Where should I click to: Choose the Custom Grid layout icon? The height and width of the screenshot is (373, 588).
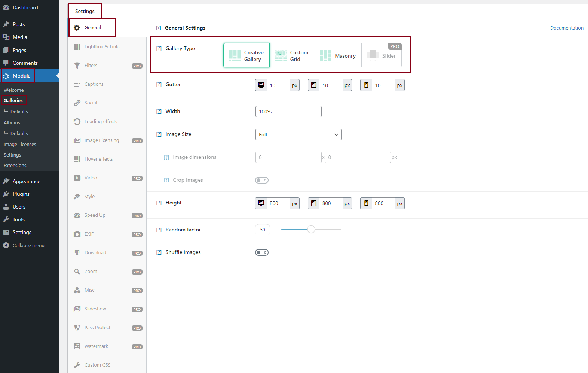(281, 56)
